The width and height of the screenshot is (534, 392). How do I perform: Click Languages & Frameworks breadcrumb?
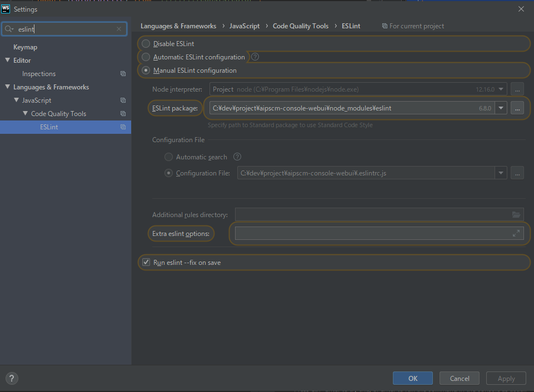178,26
